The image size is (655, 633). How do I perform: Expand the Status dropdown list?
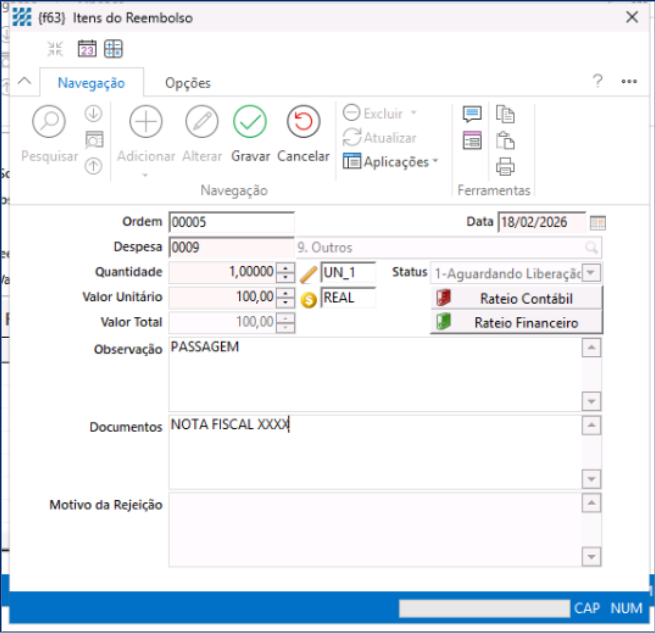[x=591, y=273]
